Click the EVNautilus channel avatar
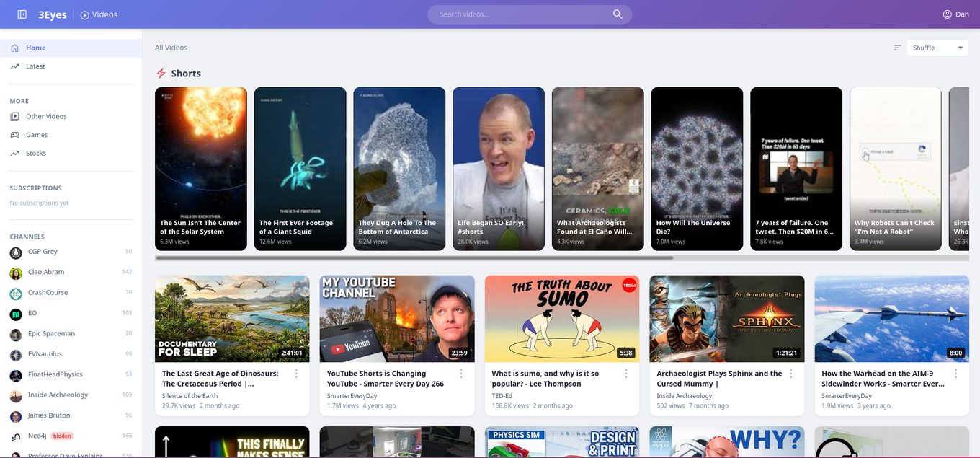This screenshot has height=458, width=980. coord(16,355)
